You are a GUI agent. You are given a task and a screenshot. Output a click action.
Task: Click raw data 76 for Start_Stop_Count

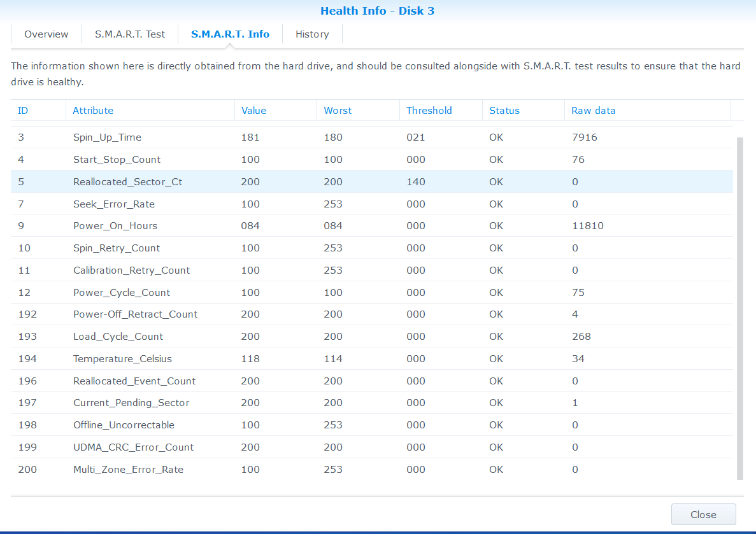click(x=578, y=160)
